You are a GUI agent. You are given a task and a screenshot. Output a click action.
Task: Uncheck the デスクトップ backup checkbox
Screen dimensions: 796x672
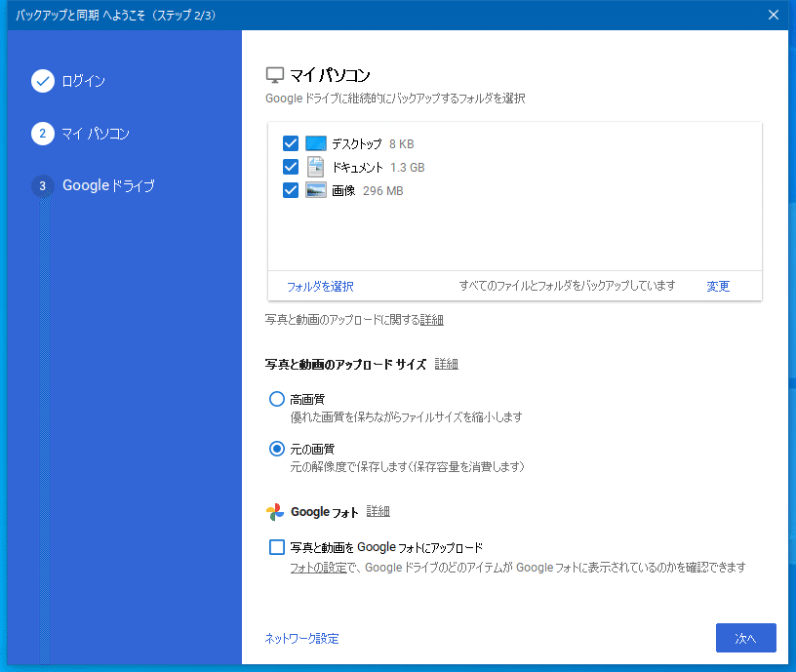[x=290, y=142]
